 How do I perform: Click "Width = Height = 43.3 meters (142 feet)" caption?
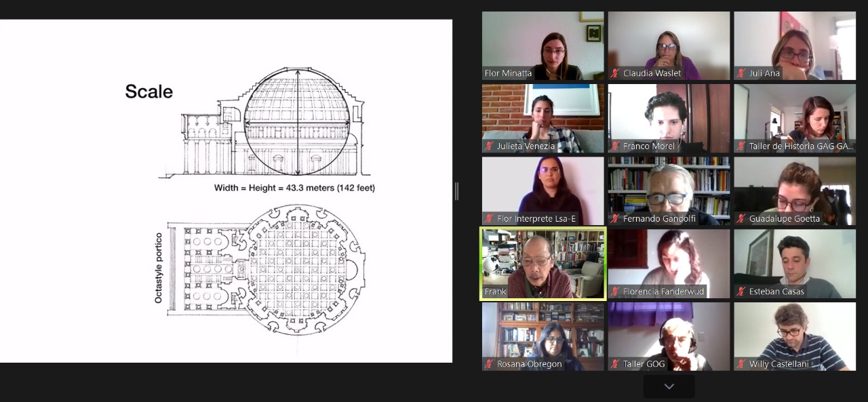(x=294, y=188)
